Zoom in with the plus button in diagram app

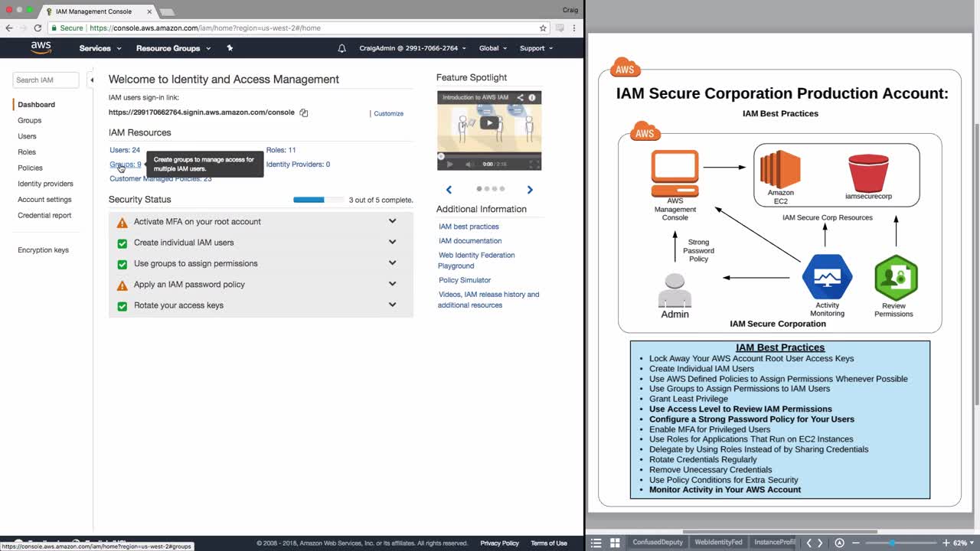(x=946, y=543)
